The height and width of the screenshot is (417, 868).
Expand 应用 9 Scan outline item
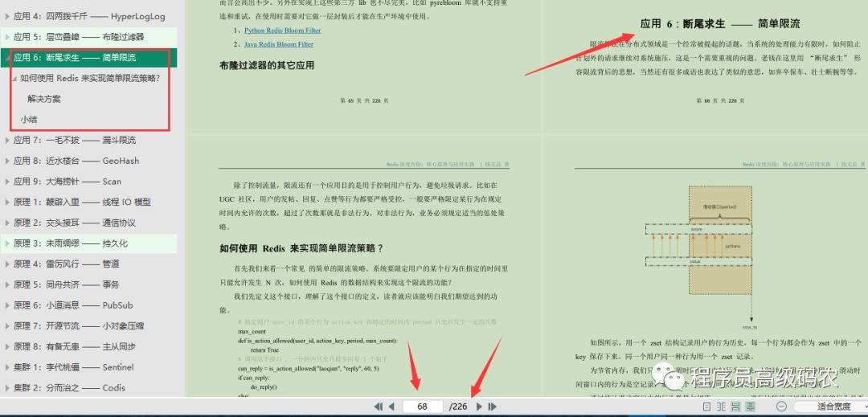[x=7, y=182]
